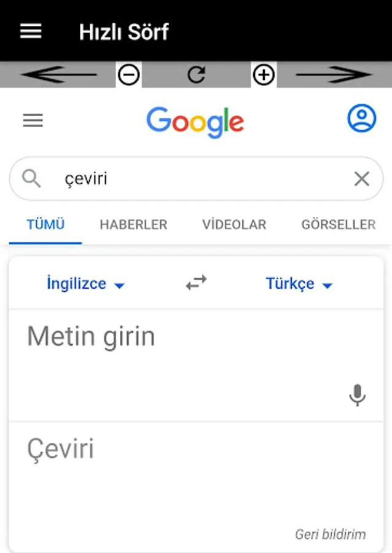Screen dimensions: 392x553
Task: Open the Hızlı Sörf hamburger menu
Action: 31,31
